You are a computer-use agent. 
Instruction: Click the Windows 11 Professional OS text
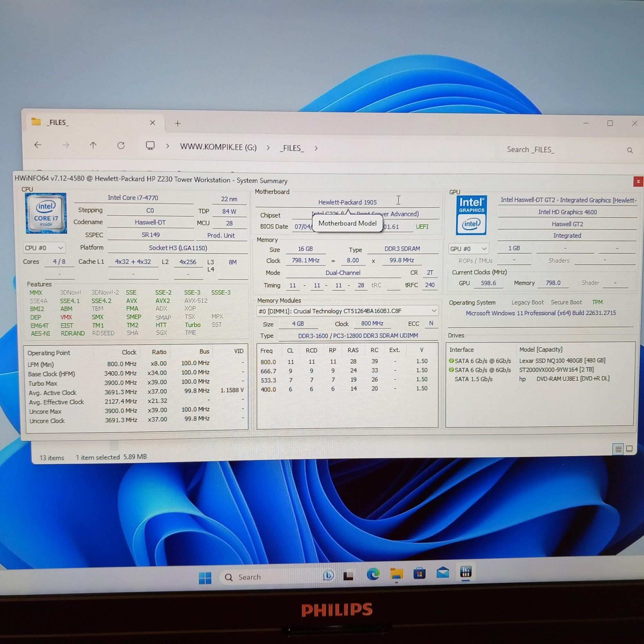click(541, 313)
